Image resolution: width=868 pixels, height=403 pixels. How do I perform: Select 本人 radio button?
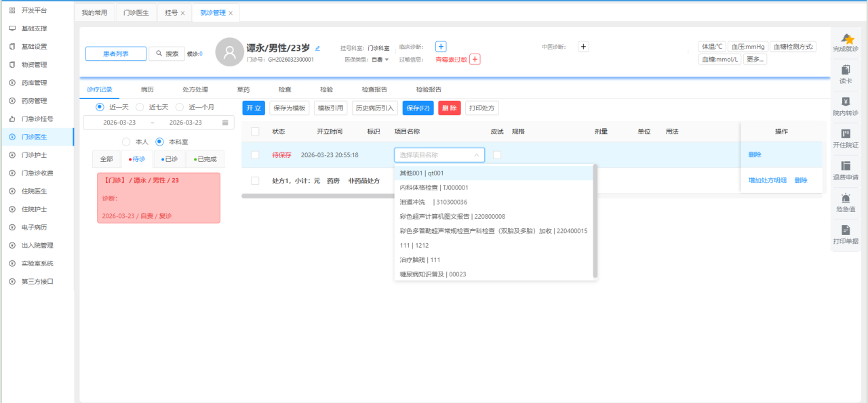point(126,142)
